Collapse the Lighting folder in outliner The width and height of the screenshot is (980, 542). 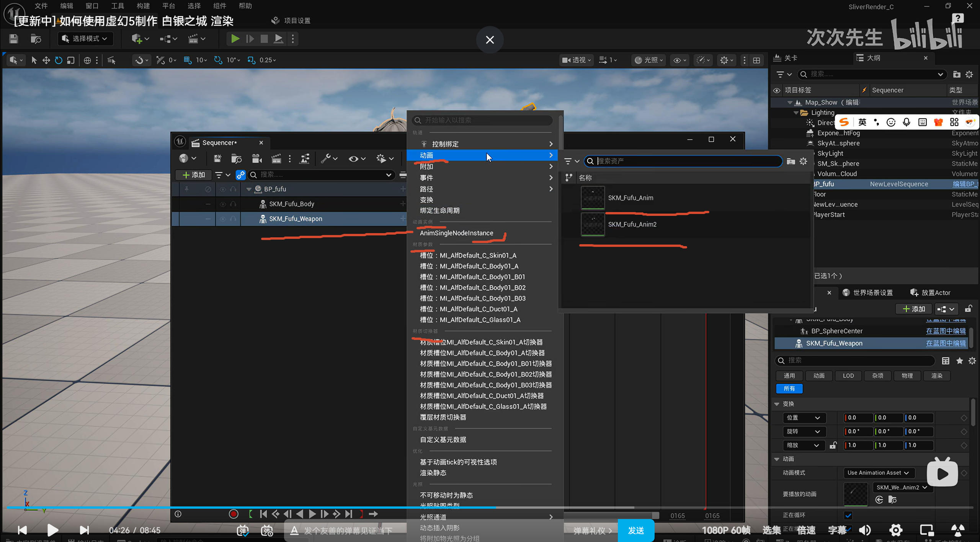click(796, 113)
